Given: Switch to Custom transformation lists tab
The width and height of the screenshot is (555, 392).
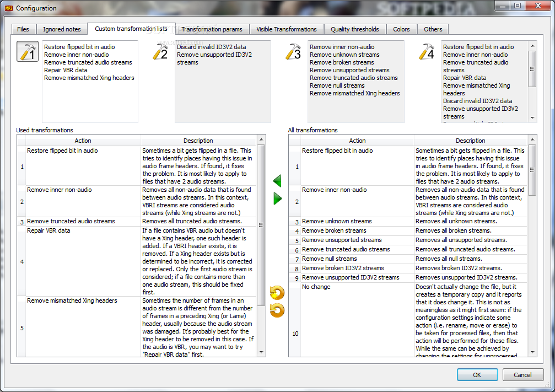Looking at the screenshot, I should [131, 29].
